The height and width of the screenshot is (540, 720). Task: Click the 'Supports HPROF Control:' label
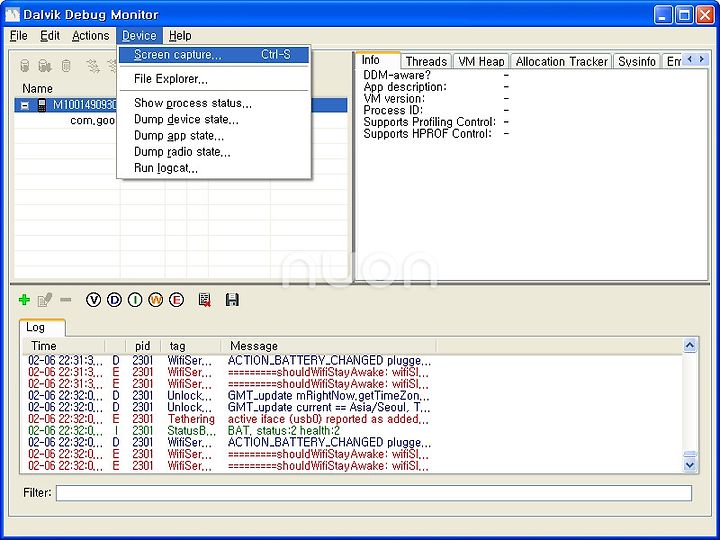coord(428,134)
